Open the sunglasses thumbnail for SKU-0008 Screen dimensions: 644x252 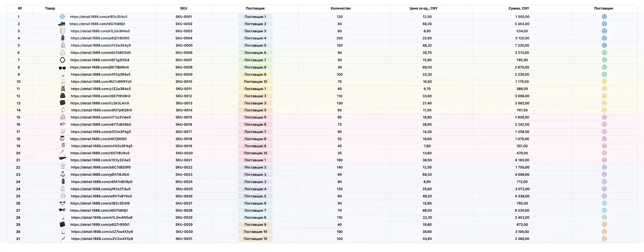[62, 67]
